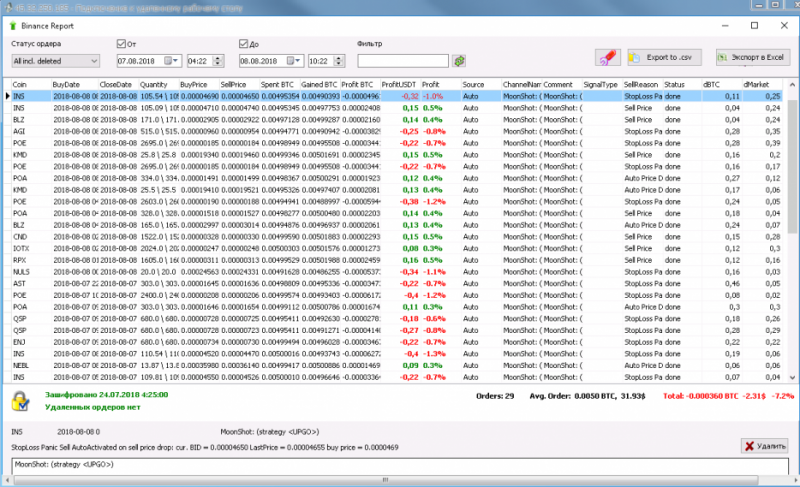This screenshot has width=800, height=487.
Task: Click the rocket icon button
Action: 608,58
